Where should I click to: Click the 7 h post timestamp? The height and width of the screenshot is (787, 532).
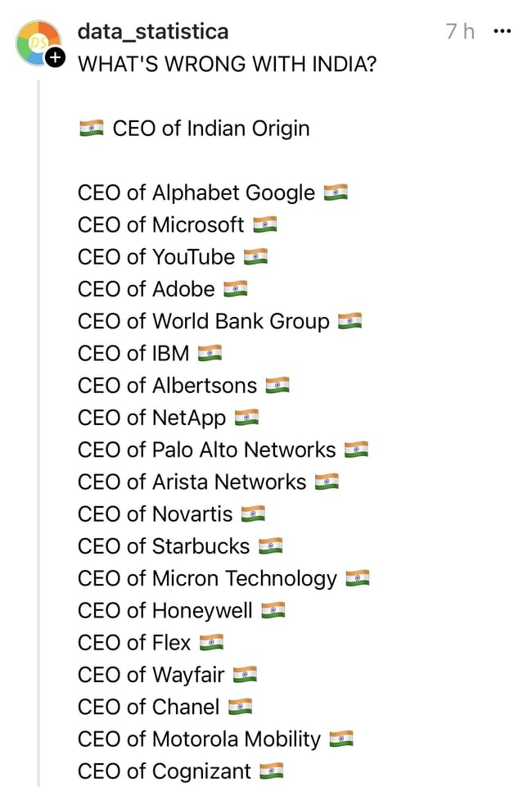(x=460, y=32)
